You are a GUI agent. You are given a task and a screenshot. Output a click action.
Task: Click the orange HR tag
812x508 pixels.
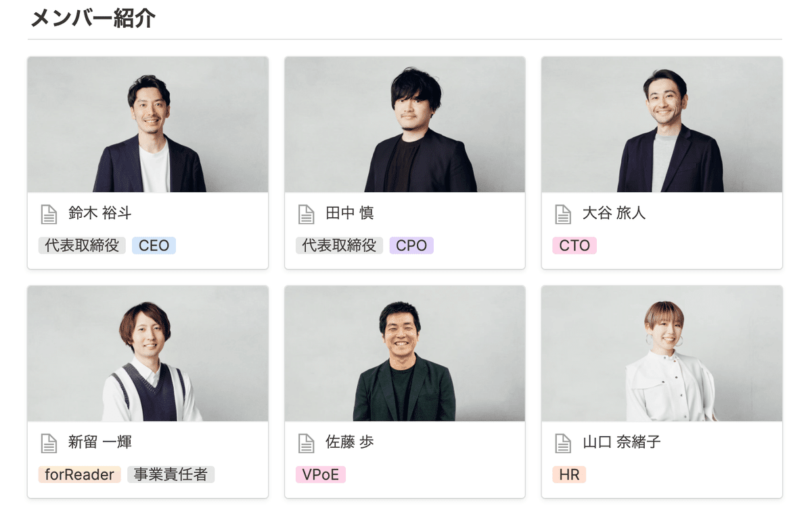click(x=569, y=475)
